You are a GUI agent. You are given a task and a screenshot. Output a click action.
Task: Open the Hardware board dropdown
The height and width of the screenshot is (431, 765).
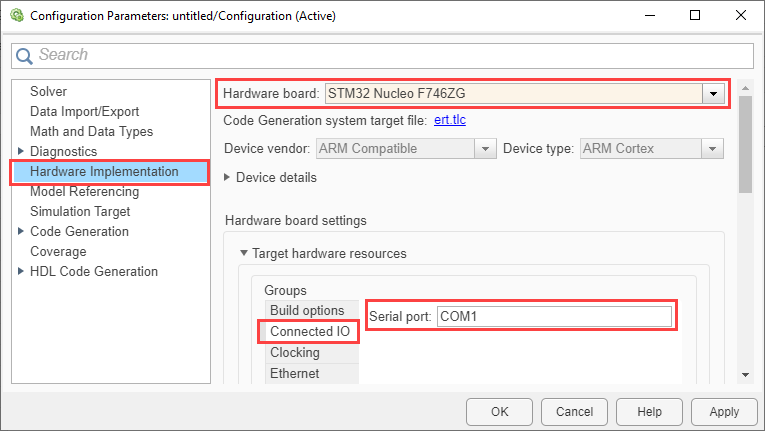[x=713, y=94]
